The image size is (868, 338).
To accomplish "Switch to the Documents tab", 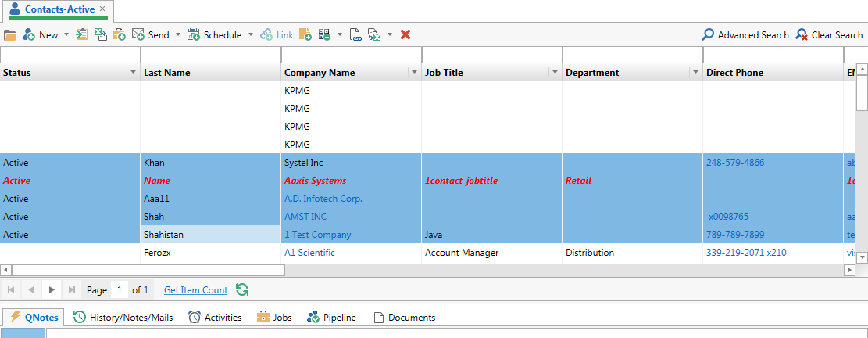I will tap(404, 318).
